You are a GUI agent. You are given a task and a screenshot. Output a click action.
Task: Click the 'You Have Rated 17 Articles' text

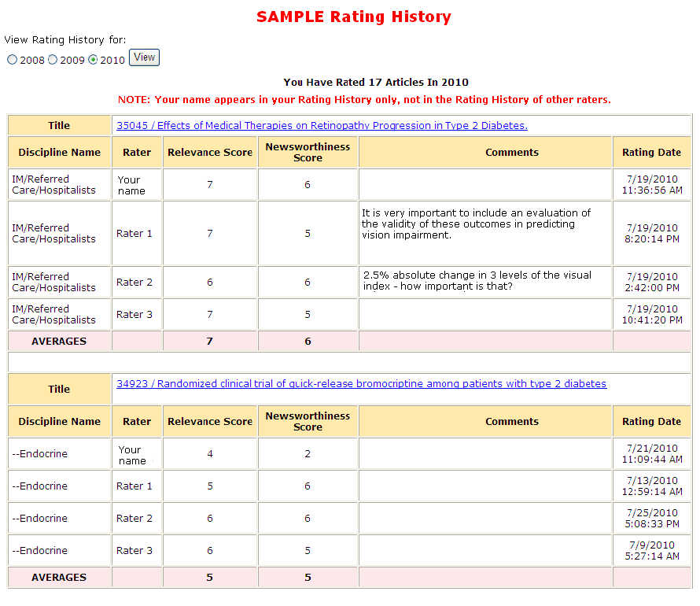376,82
